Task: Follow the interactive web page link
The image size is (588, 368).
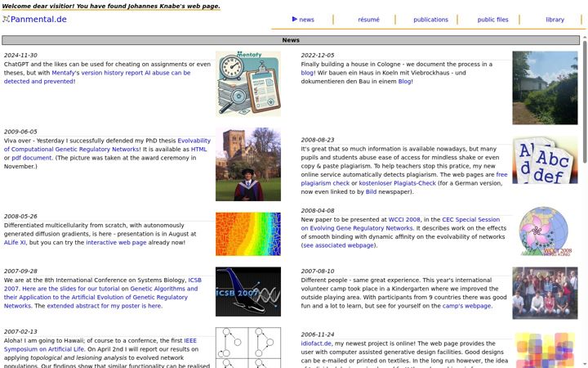Action: [116, 242]
